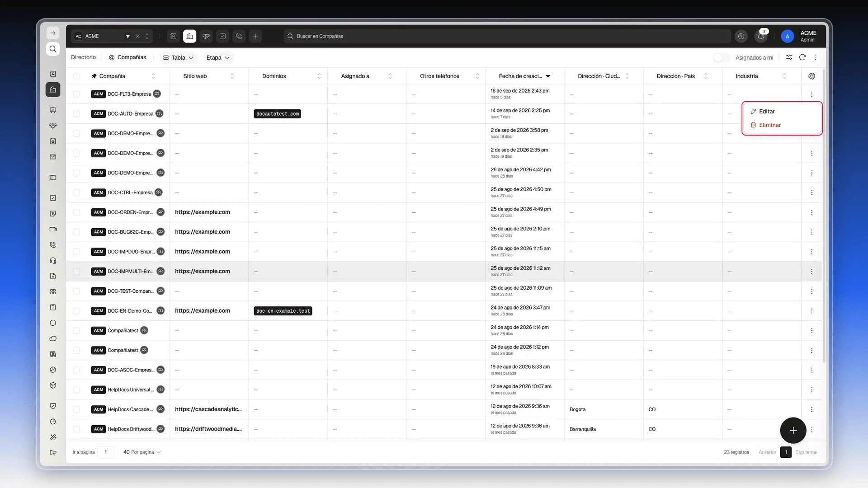Click the Ir a página number field
868x488 pixels.
pyautogui.click(x=106, y=452)
